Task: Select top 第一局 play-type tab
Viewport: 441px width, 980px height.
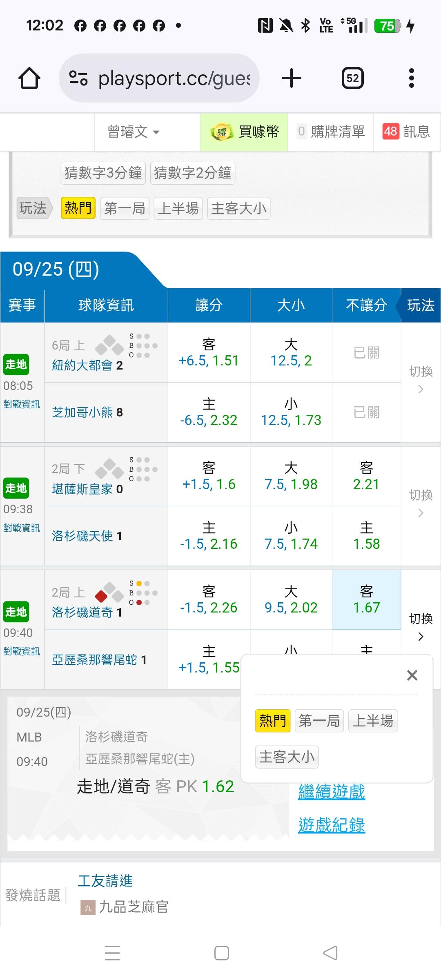Action: coord(125,208)
